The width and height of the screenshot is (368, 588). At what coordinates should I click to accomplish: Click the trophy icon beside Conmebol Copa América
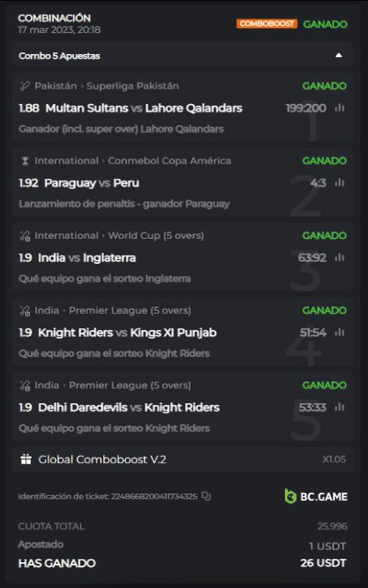pos(25,161)
